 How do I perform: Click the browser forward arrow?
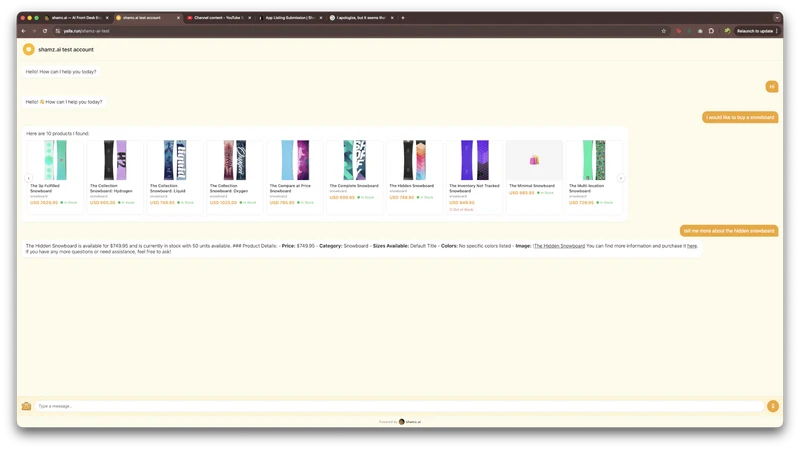(34, 31)
